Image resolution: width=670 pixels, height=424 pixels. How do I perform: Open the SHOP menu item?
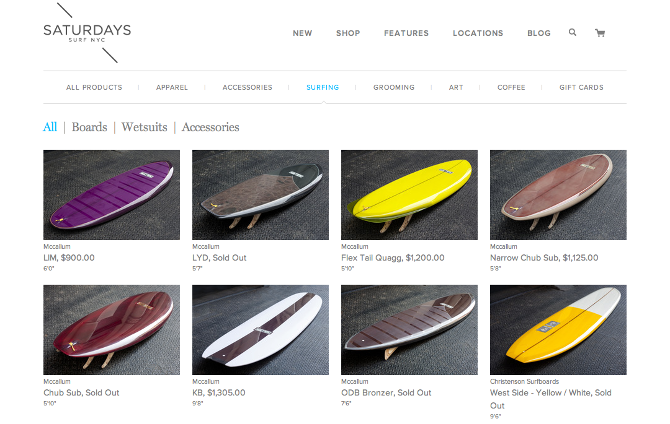click(x=348, y=33)
